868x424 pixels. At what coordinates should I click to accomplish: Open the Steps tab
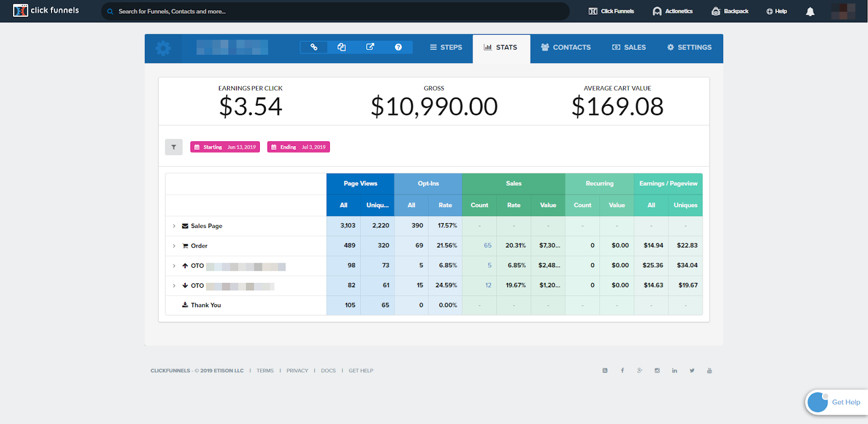[x=446, y=48]
